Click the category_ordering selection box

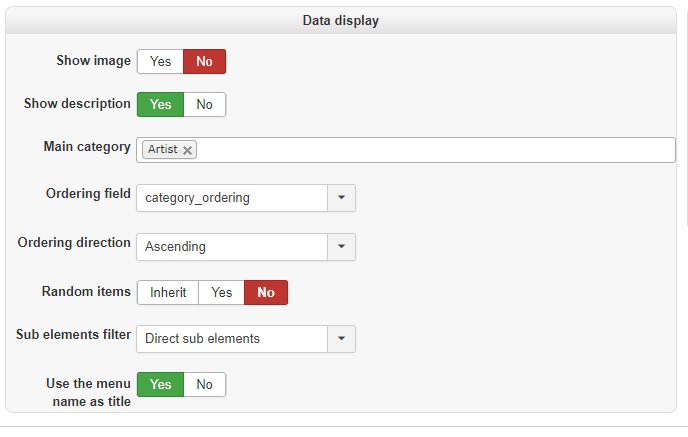coord(232,198)
